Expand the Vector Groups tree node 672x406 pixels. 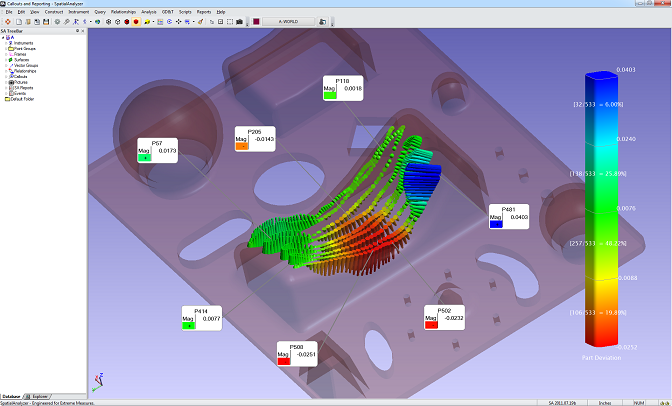coord(6,66)
